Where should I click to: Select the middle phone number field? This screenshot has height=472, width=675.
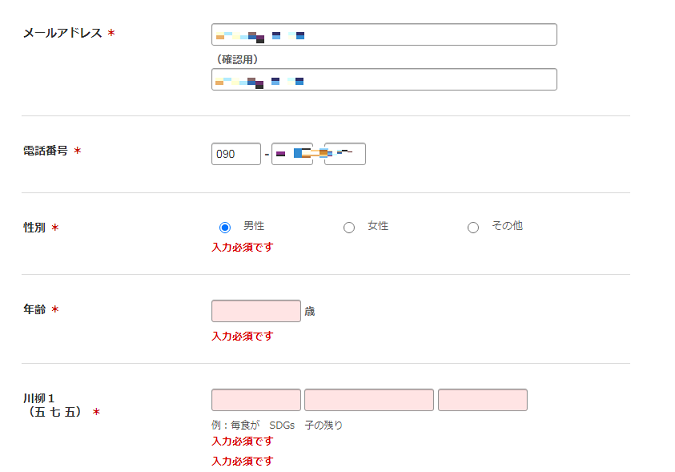point(291,154)
